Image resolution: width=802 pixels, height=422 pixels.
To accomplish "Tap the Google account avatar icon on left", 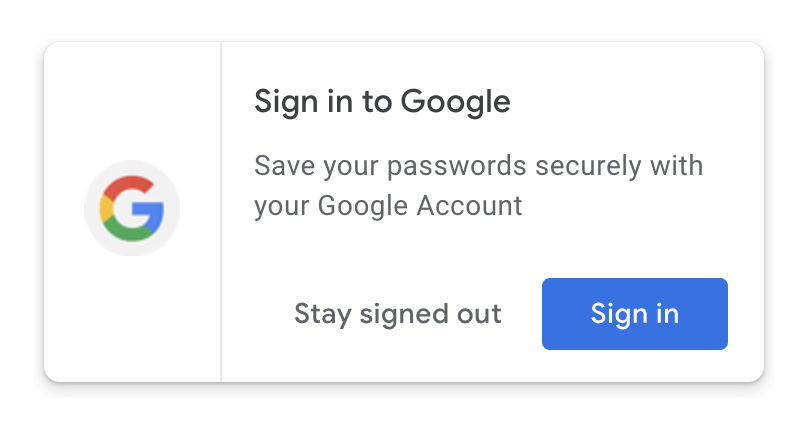I will tap(132, 209).
